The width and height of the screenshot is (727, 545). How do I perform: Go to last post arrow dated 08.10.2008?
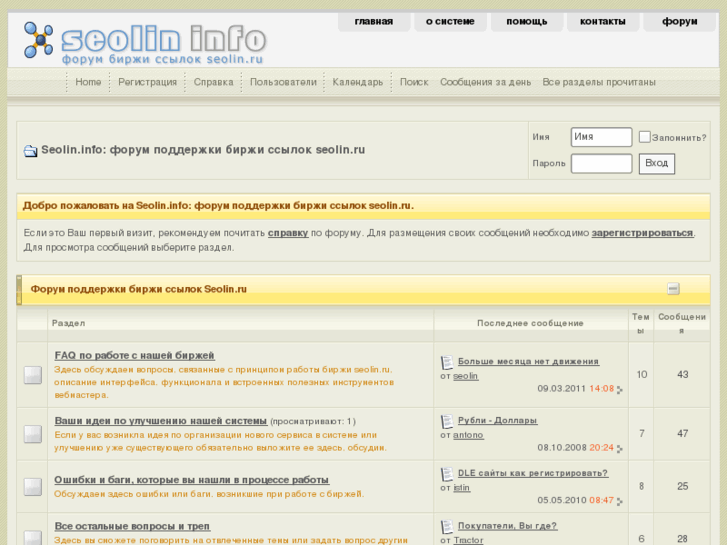coord(620,449)
